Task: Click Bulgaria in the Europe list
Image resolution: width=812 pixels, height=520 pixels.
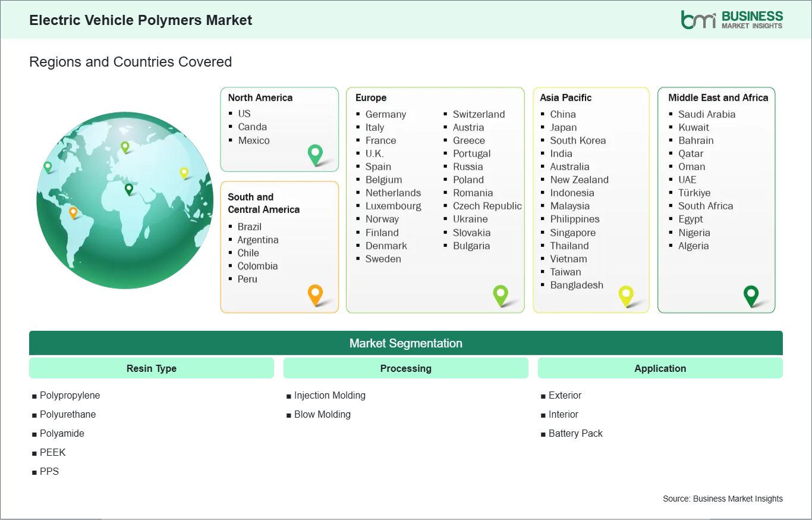Action: [x=471, y=246]
